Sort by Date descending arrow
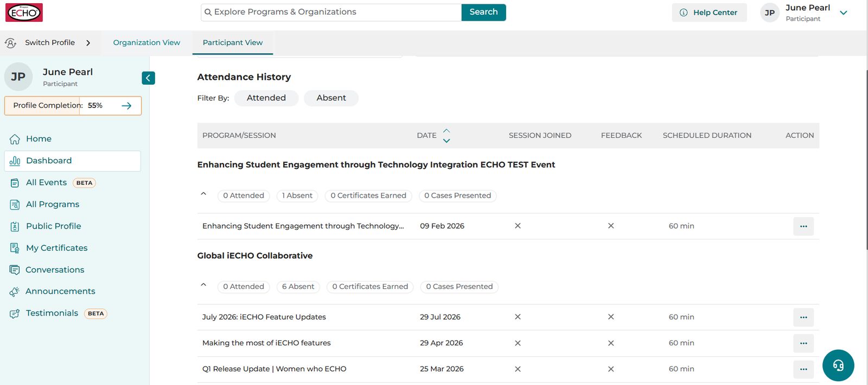Viewport: 868px width, 385px height. pos(446,141)
